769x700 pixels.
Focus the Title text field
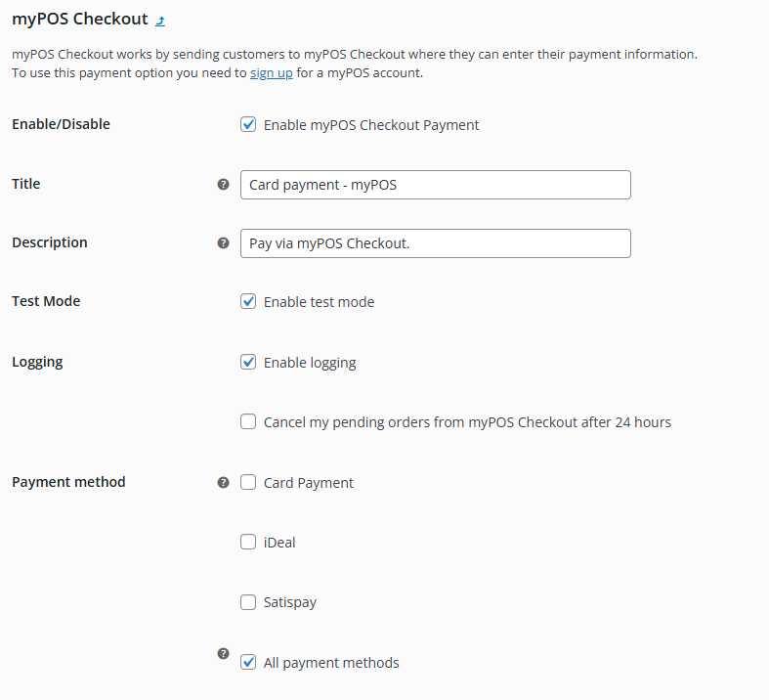coord(435,185)
